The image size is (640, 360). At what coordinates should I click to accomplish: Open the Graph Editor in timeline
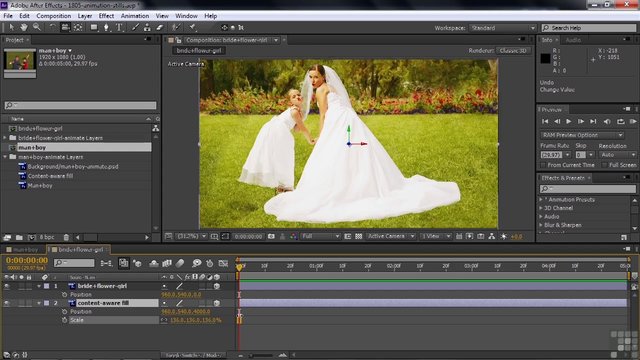[223, 263]
